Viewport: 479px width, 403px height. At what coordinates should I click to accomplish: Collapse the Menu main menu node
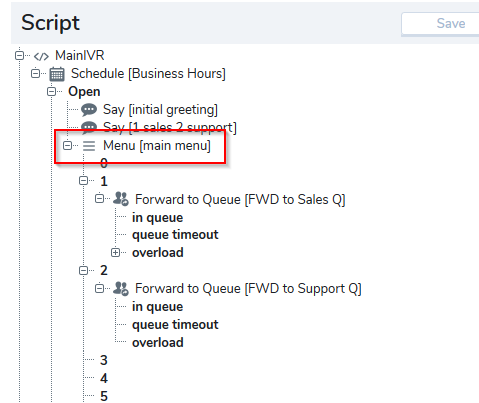[67, 145]
